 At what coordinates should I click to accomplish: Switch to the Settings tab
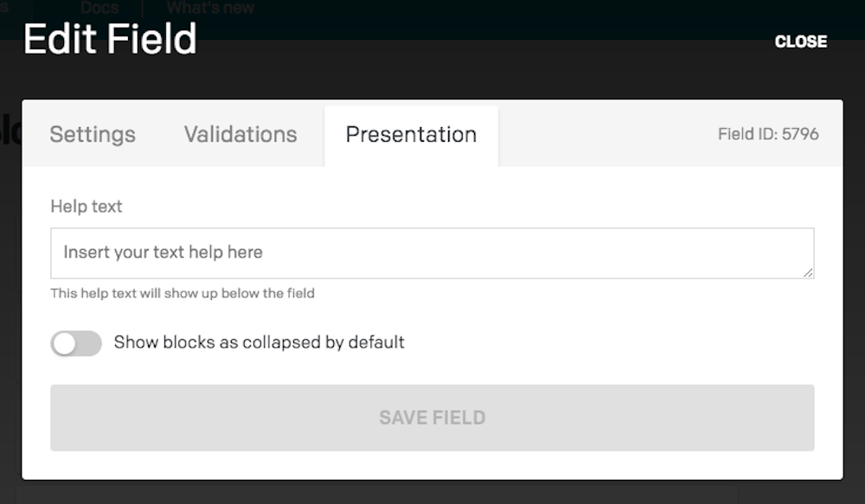click(93, 135)
